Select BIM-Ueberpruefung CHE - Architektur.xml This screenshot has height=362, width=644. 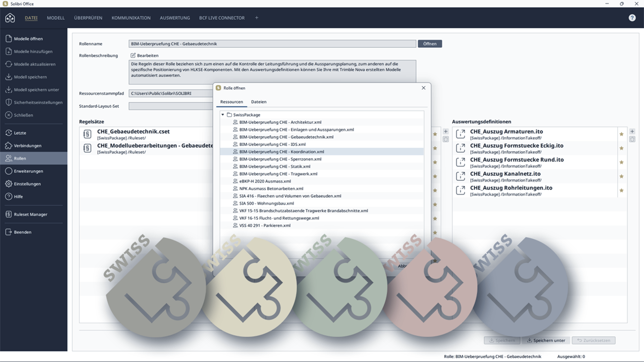[322, 122]
